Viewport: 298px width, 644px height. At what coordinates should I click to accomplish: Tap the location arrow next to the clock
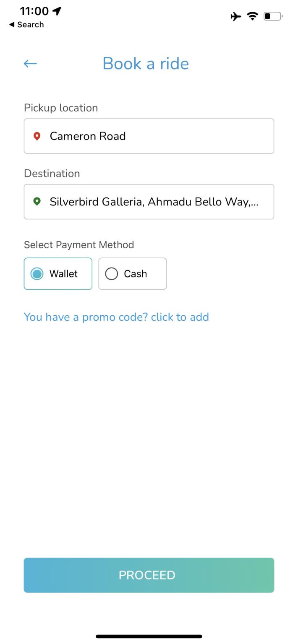57,11
